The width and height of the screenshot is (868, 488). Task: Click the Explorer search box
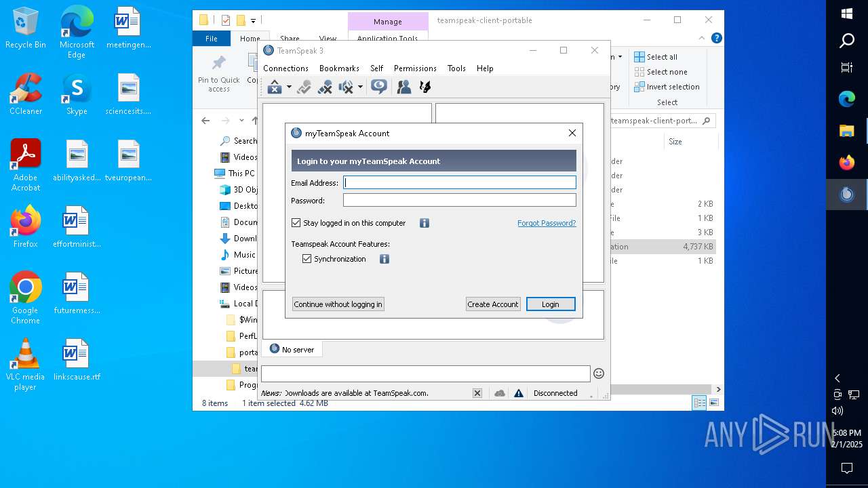(x=663, y=121)
